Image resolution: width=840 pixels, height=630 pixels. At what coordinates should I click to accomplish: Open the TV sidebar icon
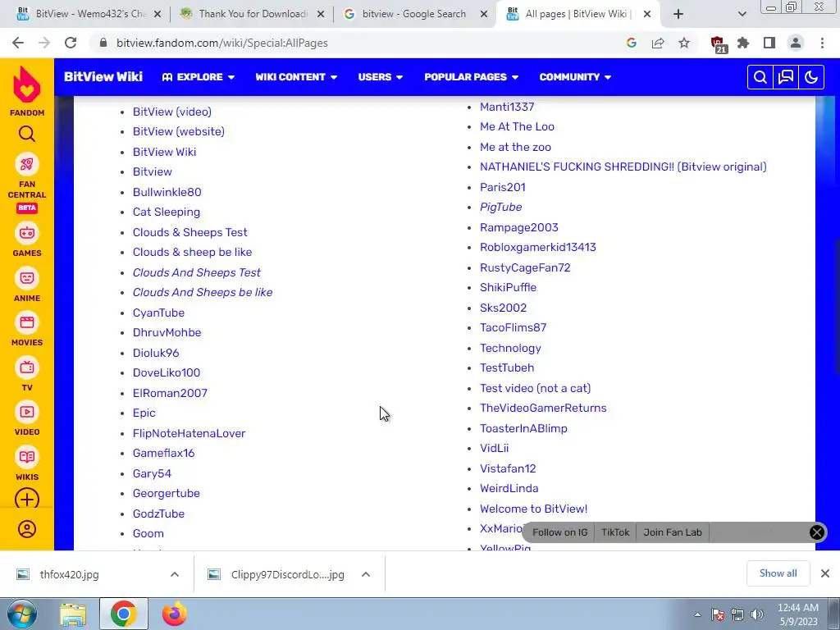tap(27, 367)
